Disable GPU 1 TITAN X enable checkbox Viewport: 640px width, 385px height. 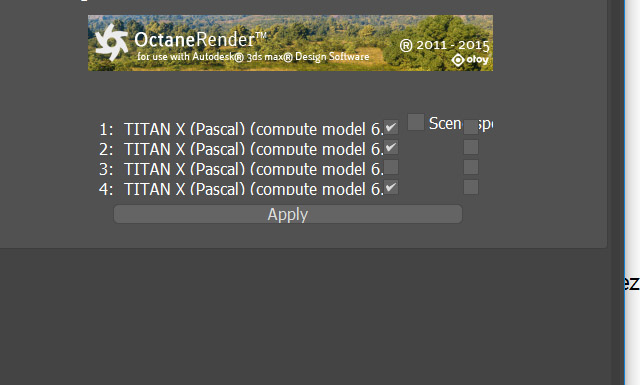[x=391, y=127]
